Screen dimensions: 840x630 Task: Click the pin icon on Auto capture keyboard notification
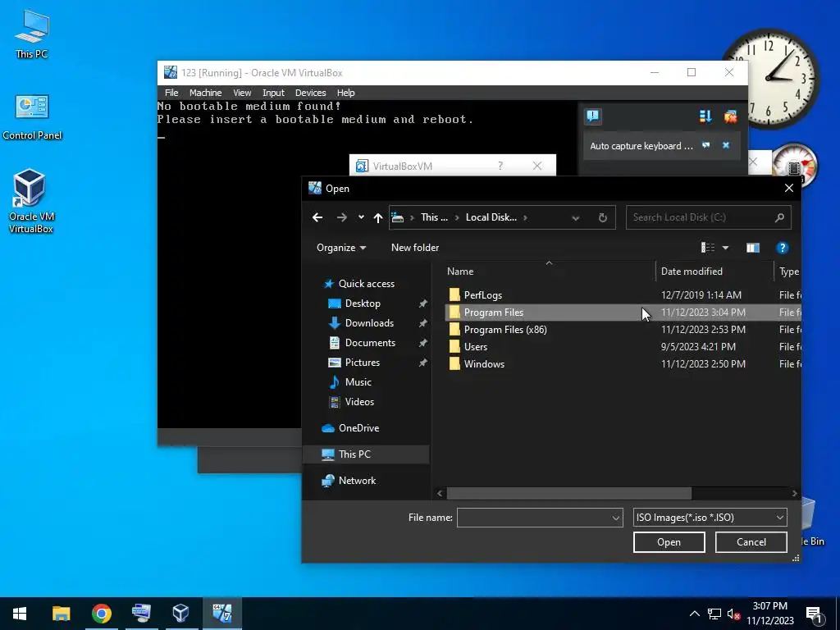[x=706, y=145]
